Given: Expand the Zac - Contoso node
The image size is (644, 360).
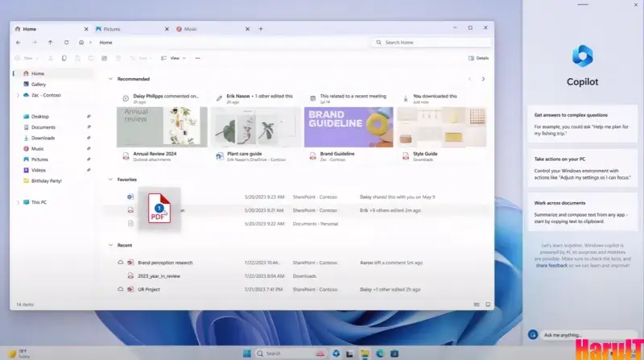Looking at the screenshot, I should (18, 95).
